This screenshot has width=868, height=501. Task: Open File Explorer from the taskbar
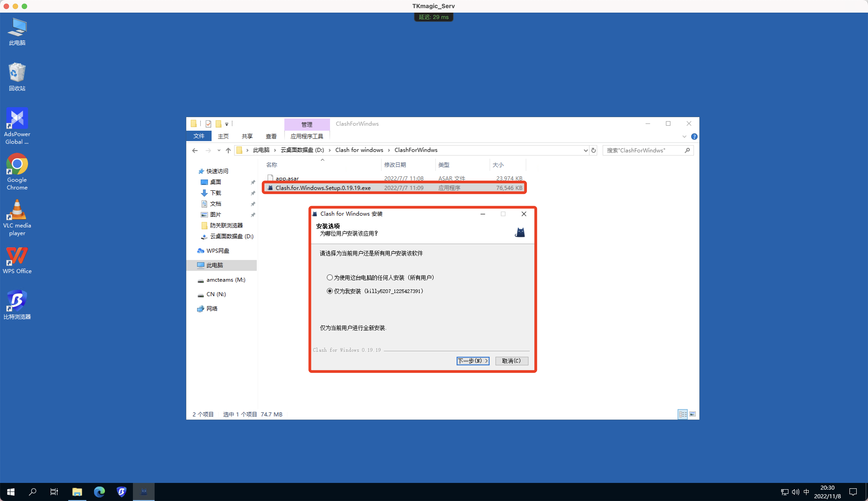[x=77, y=492]
